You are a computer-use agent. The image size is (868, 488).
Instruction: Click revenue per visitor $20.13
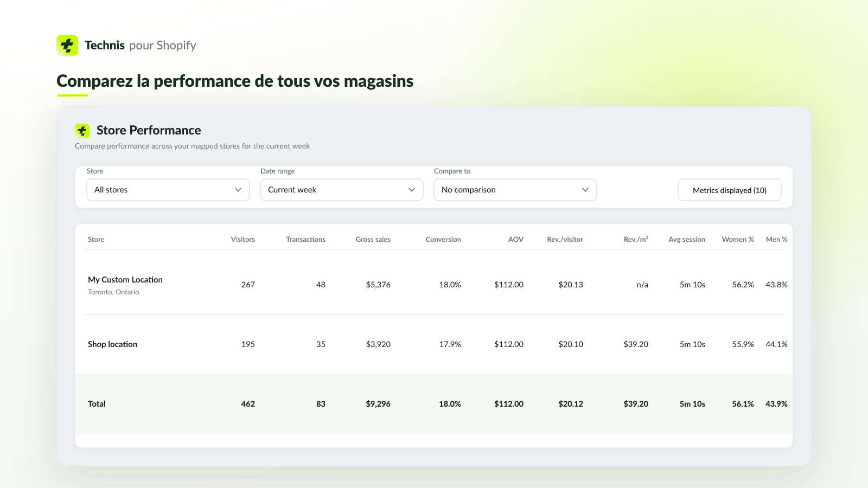coord(571,285)
